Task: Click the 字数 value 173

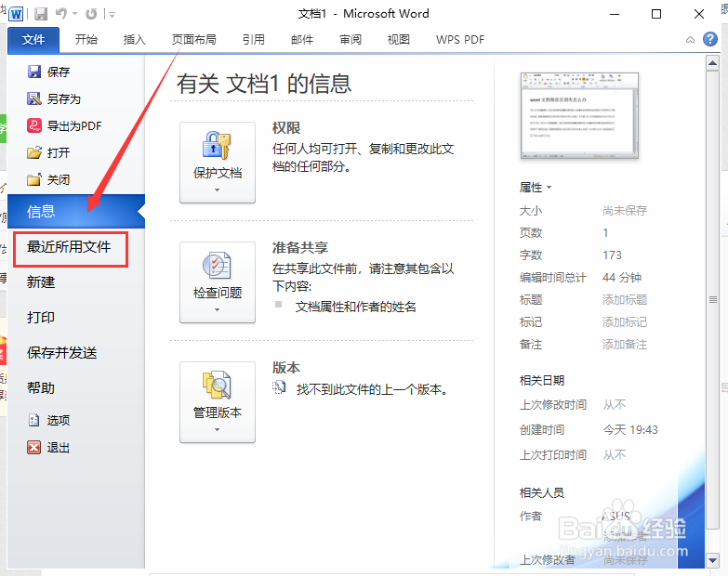Action: [x=612, y=255]
